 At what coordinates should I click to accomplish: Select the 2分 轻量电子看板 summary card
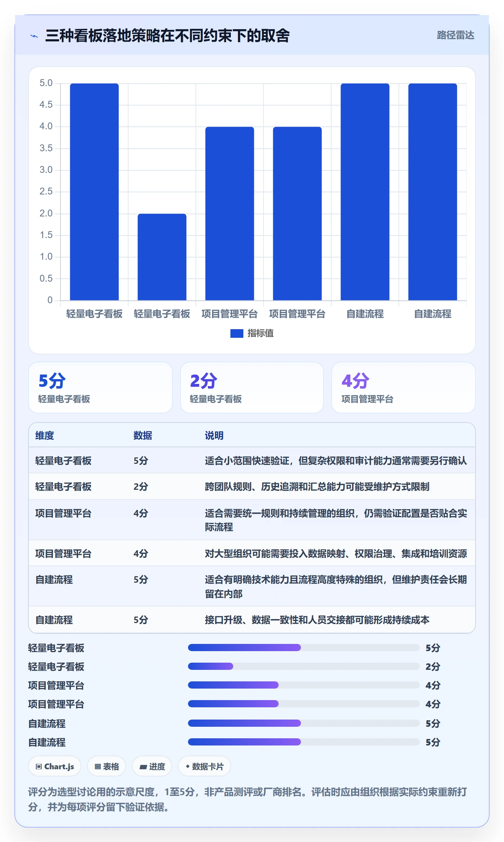pos(252,388)
